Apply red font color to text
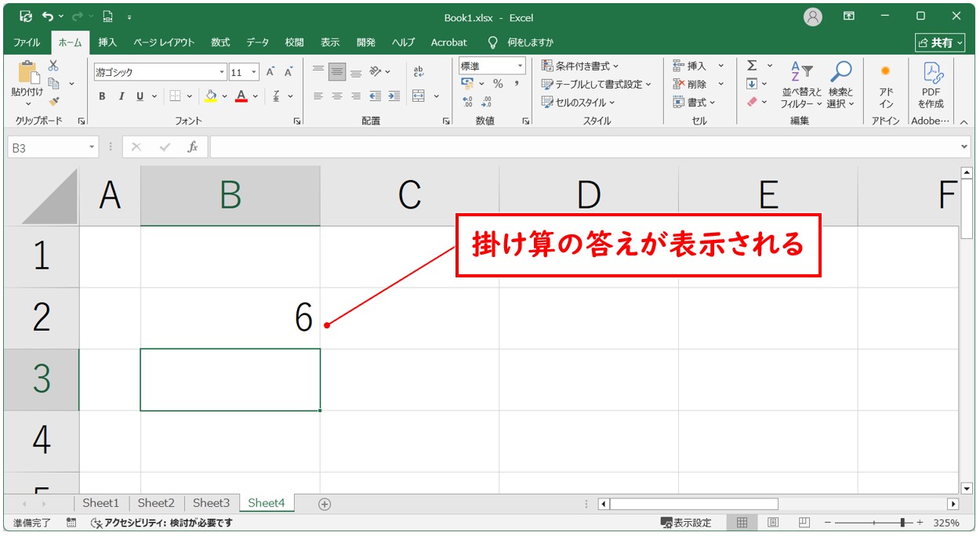This screenshot has width=980, height=536. pos(241,96)
